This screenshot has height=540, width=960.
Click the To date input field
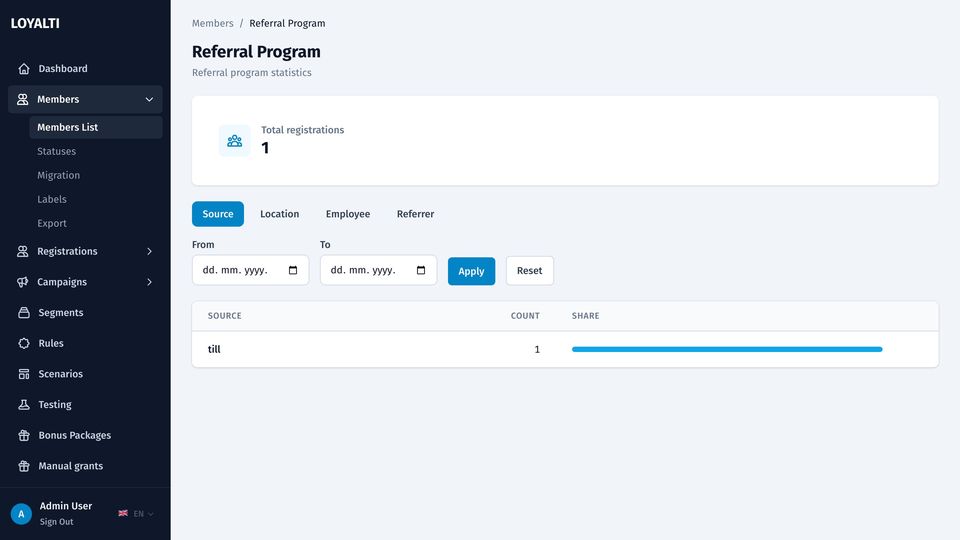click(x=378, y=270)
